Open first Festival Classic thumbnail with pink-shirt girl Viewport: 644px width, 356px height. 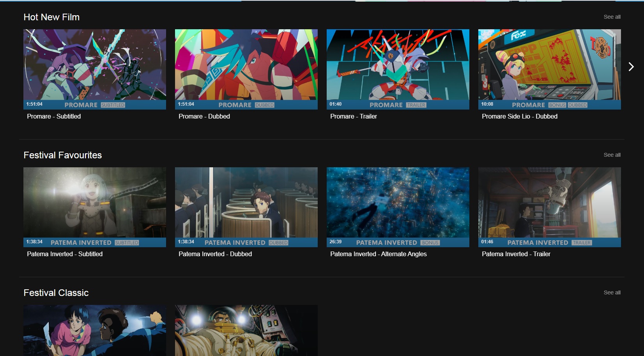click(95, 330)
